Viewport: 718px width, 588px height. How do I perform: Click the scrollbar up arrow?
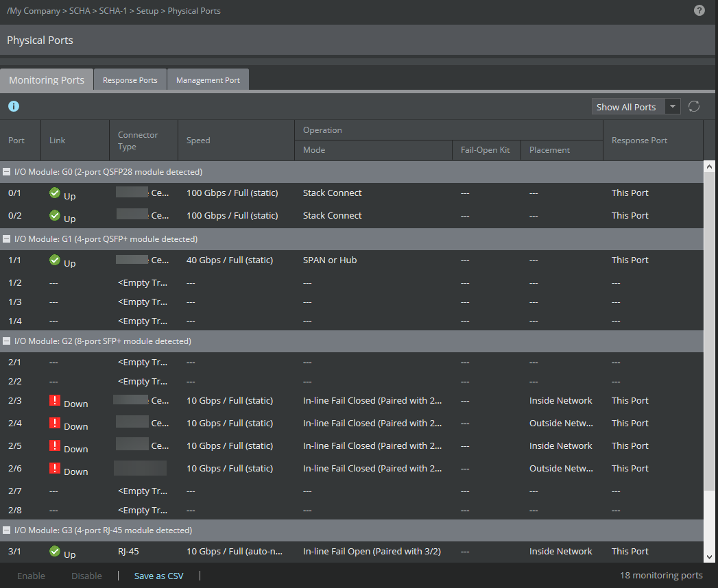pos(709,167)
